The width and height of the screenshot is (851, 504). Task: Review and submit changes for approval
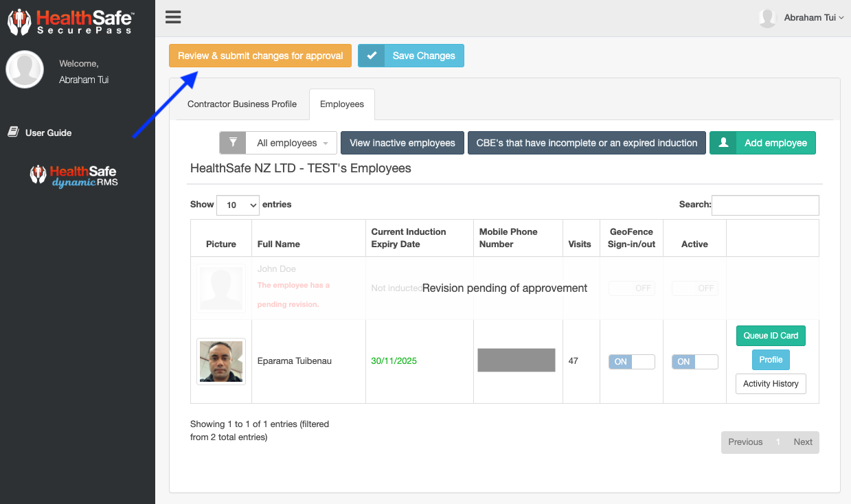click(x=260, y=55)
